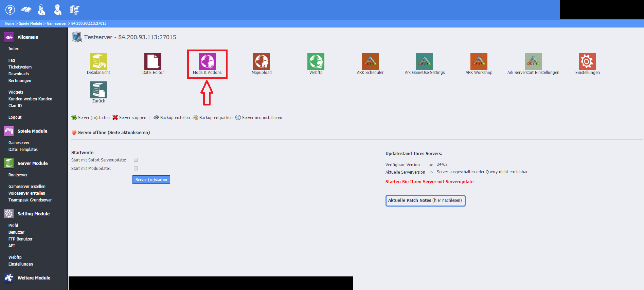Image resolution: width=644 pixels, height=290 pixels.
Task: Open Ticketsystem in the sidebar
Action: [x=20, y=67]
